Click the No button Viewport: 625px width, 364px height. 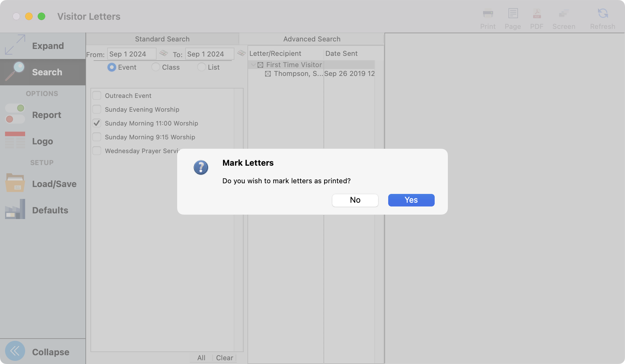click(355, 200)
